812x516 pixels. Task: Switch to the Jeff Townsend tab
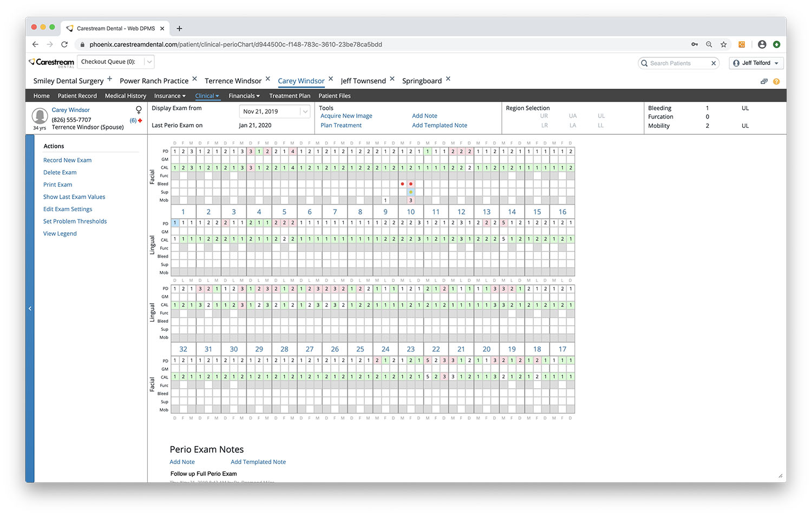click(363, 81)
